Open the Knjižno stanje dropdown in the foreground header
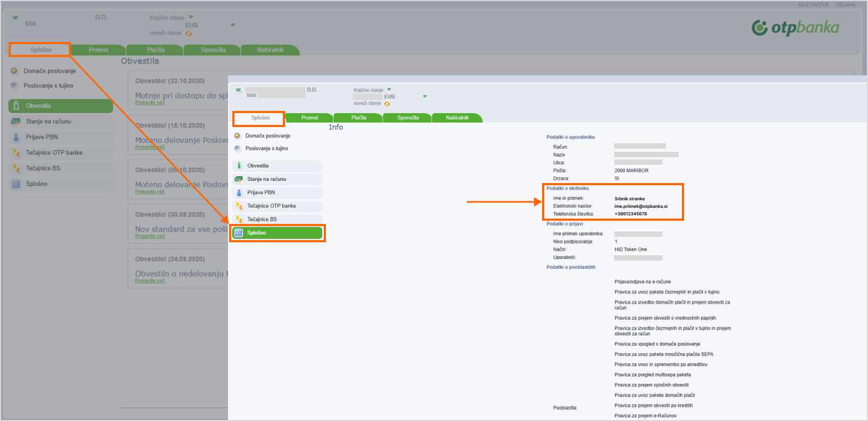This screenshot has width=868, height=421. click(x=389, y=89)
